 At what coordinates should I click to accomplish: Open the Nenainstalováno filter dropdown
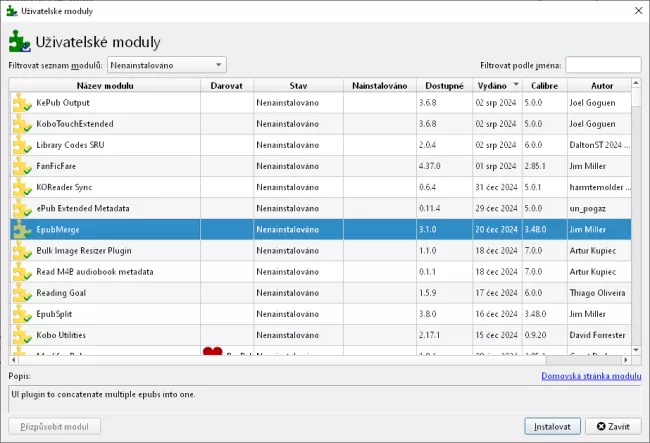coord(167,65)
